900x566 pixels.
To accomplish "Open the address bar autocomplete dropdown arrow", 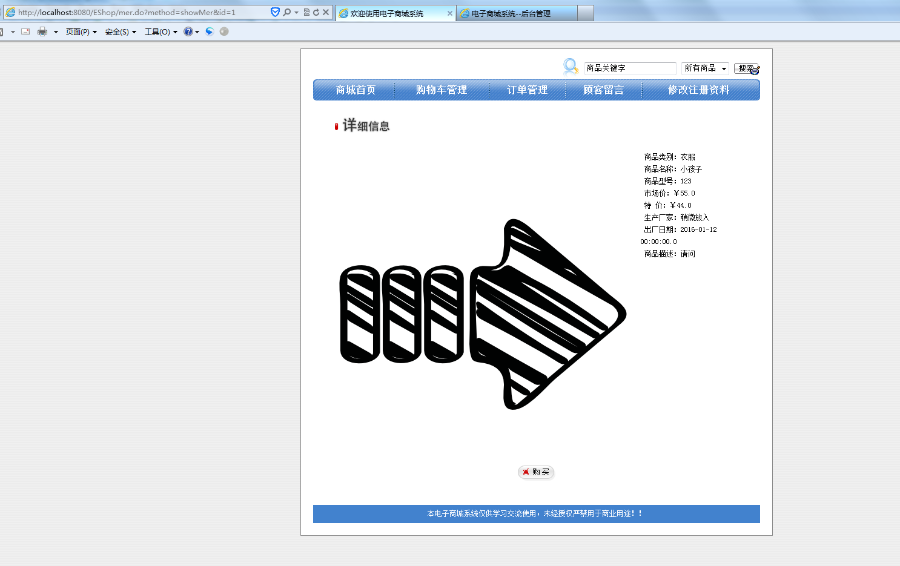I will [x=296, y=12].
